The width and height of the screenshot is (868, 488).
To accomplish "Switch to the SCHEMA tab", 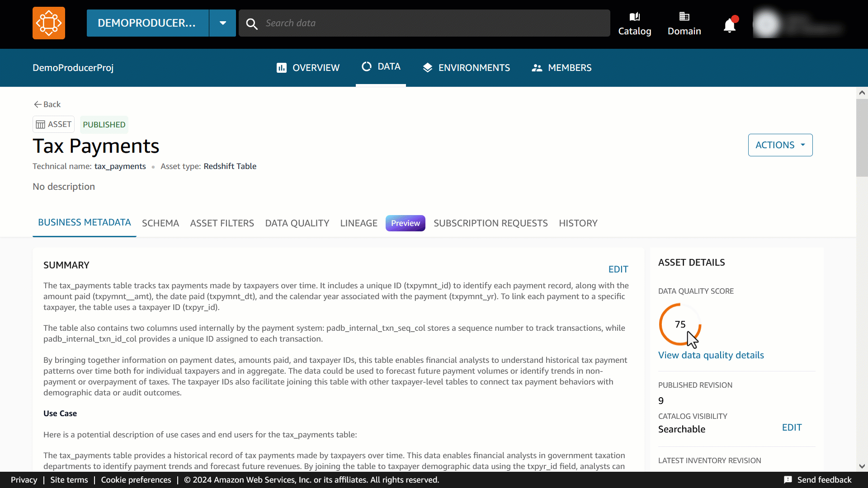I will point(160,223).
